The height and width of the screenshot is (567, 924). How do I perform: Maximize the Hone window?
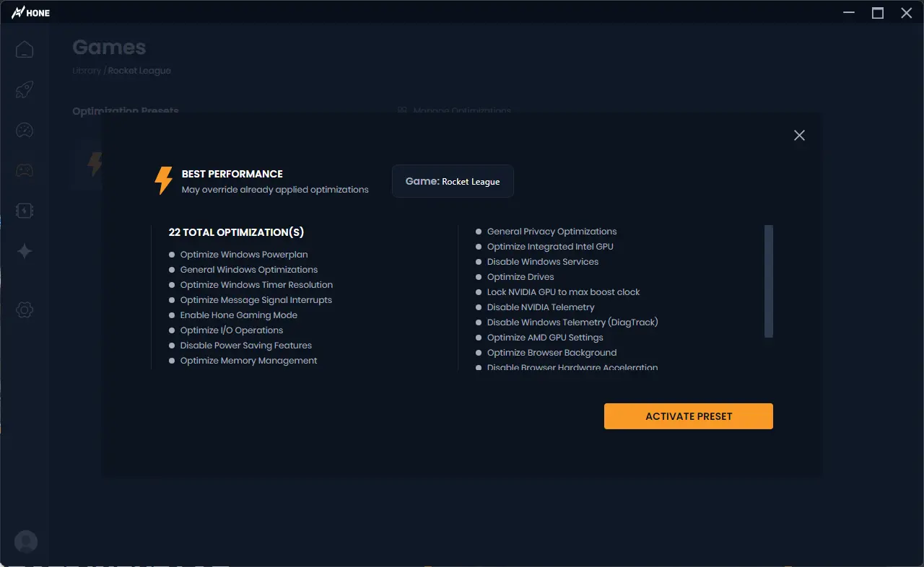click(878, 13)
